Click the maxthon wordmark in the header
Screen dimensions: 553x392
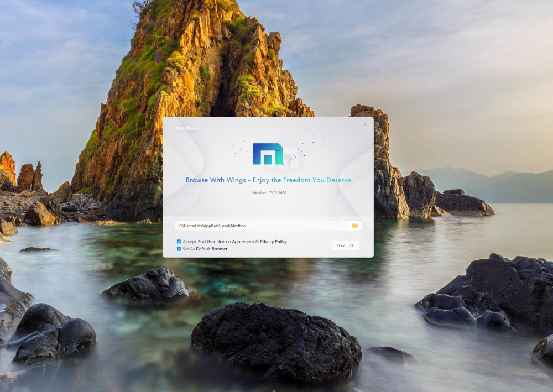[x=187, y=128]
